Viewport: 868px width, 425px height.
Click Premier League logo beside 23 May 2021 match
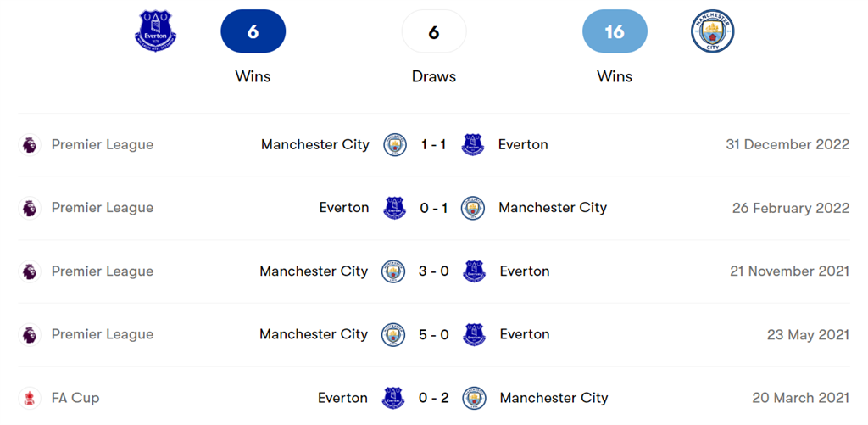point(30,334)
